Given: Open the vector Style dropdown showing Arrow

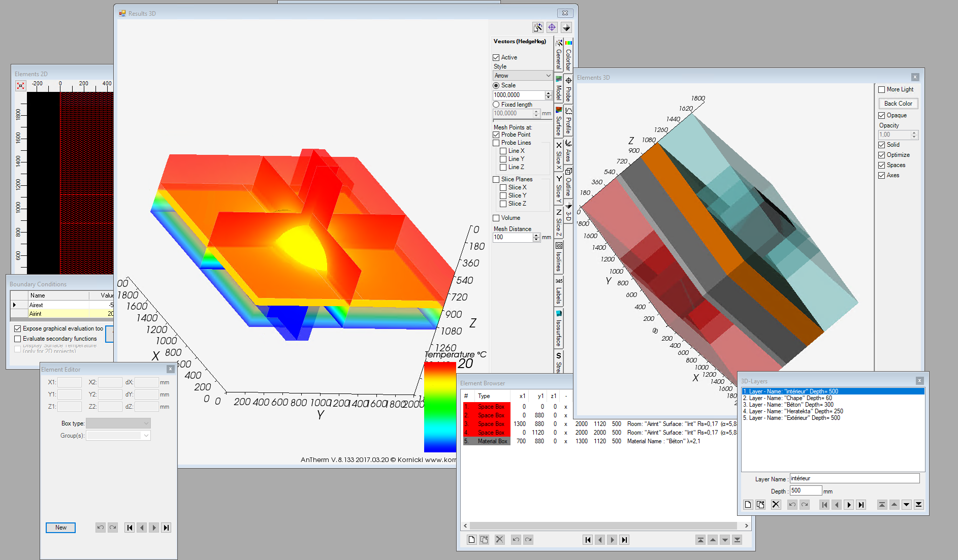Looking at the screenshot, I should coord(522,76).
